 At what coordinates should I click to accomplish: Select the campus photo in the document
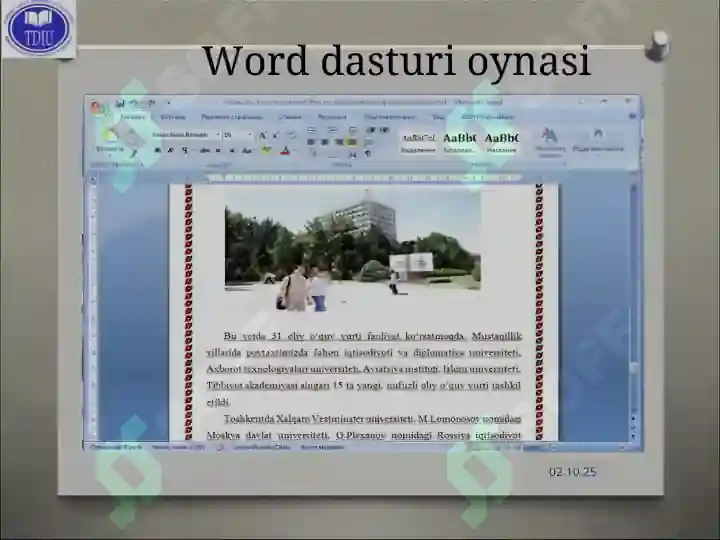click(353, 250)
